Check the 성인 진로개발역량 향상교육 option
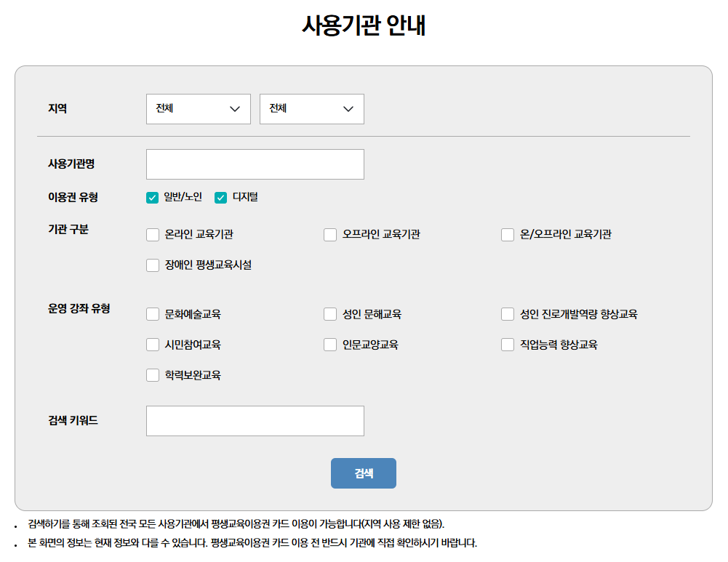This screenshot has width=728, height=562. [507, 313]
